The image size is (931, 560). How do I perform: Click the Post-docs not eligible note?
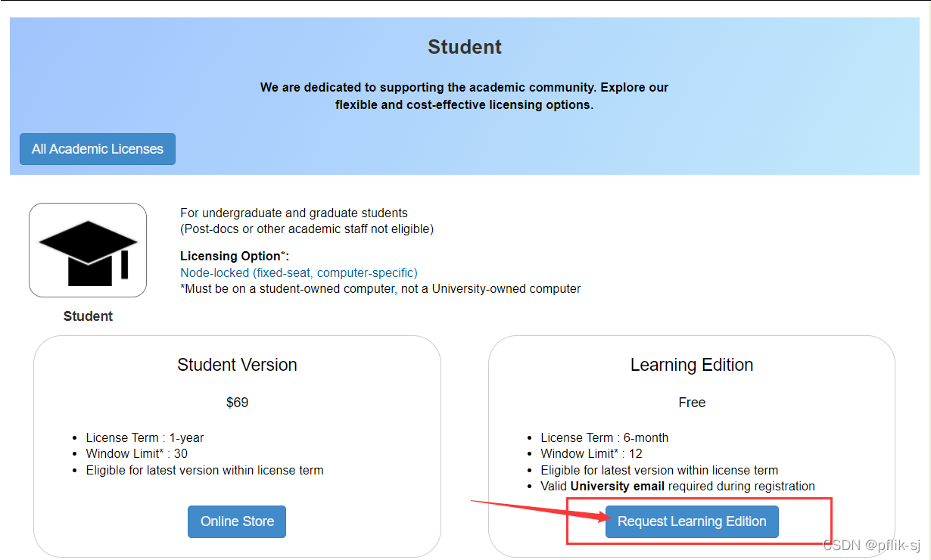click(307, 229)
